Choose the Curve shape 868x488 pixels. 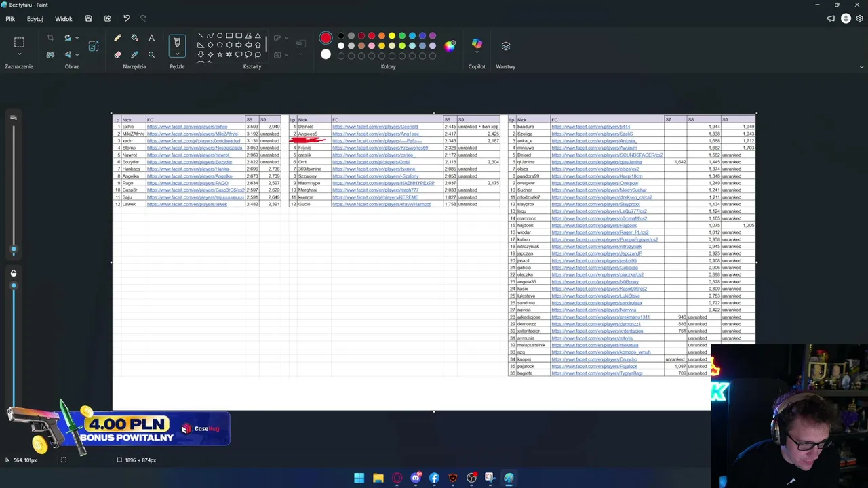pos(210,35)
